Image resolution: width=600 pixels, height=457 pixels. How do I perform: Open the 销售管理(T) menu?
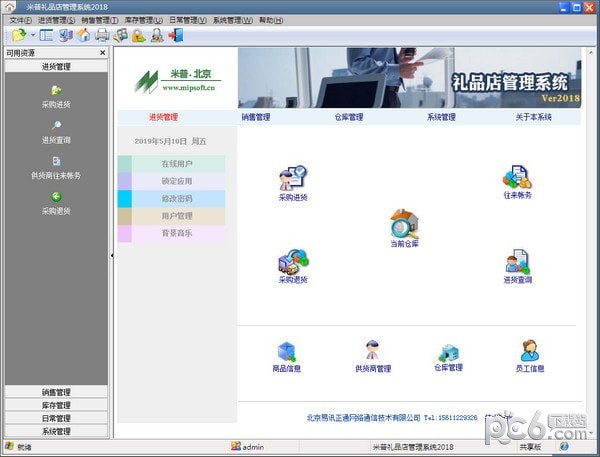pos(100,20)
